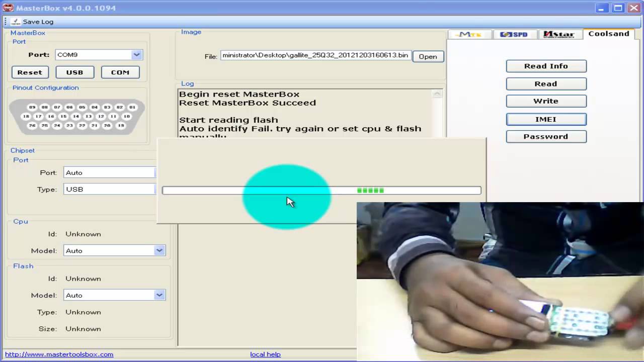Click pin 22 in pinout diagram
This screenshot has width=644, height=362.
click(x=82, y=126)
